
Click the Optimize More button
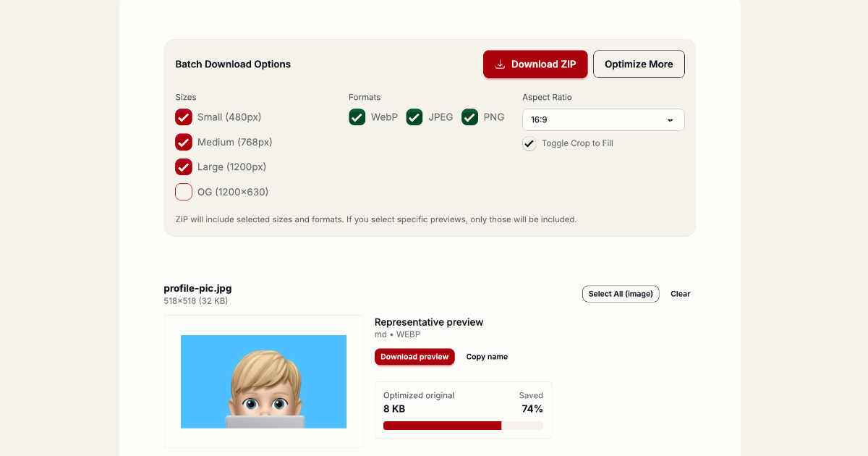pos(639,64)
